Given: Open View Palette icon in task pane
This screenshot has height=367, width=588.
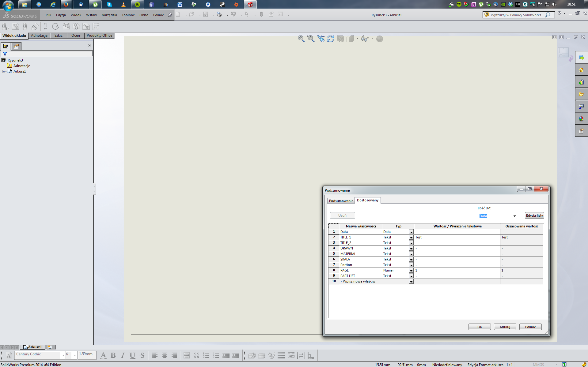Looking at the screenshot, I should tap(581, 107).
